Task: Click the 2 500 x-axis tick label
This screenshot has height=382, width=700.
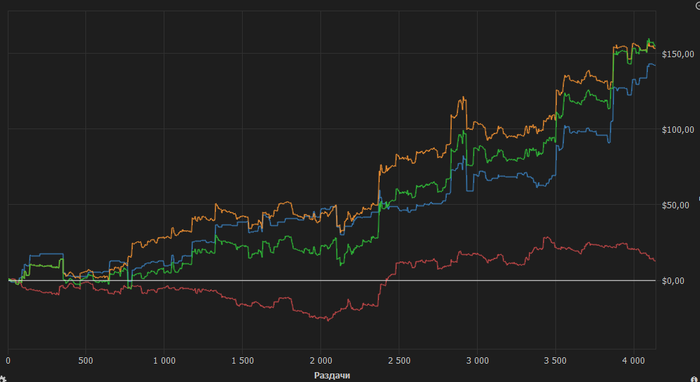Action: point(399,360)
